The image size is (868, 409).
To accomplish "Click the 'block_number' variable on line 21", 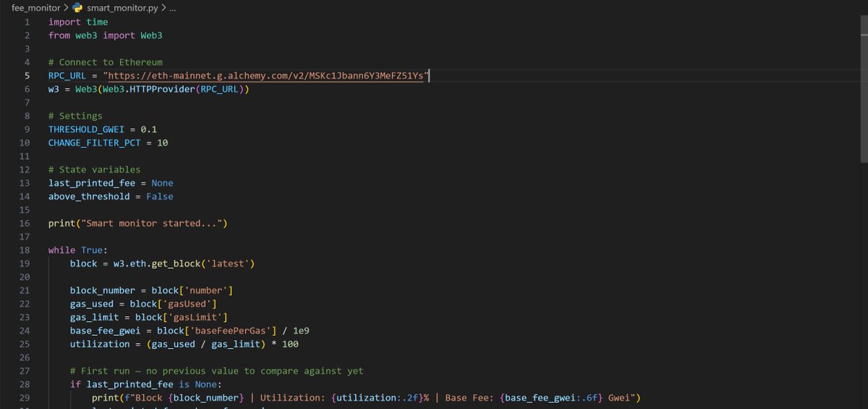I will click(103, 290).
